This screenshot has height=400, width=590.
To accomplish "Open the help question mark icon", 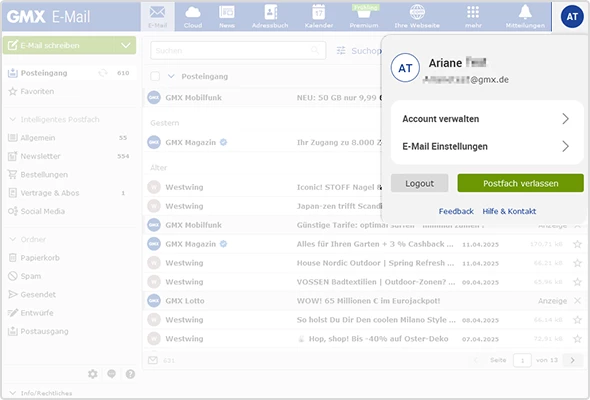I will (x=130, y=374).
